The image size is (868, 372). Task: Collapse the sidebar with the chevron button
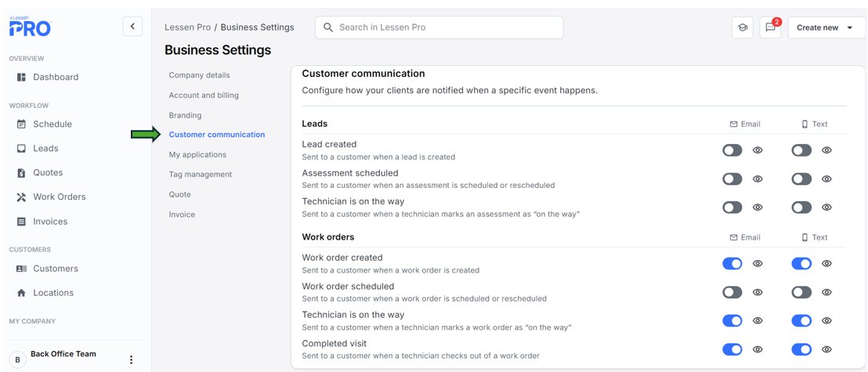click(133, 26)
